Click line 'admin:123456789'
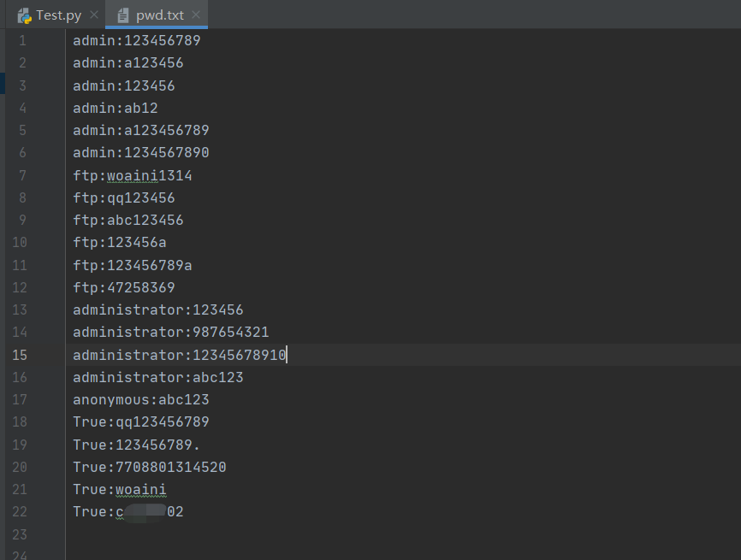 pos(137,40)
